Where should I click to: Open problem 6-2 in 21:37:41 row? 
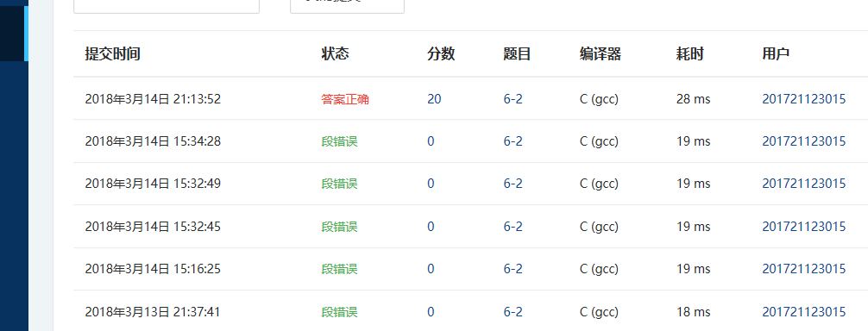coord(513,312)
